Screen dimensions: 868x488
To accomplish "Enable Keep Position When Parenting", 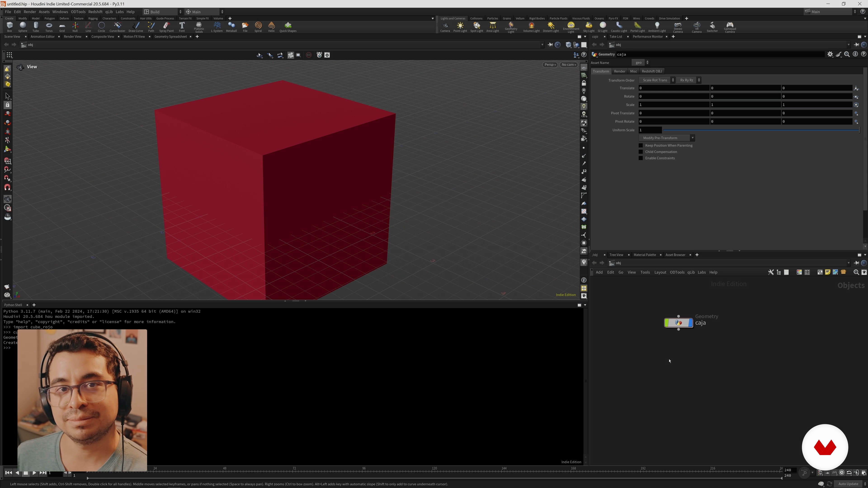I will point(641,145).
